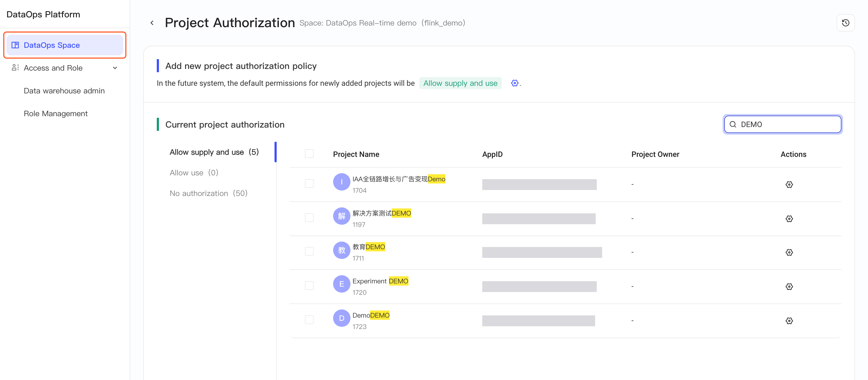Select the Allow supply and use (5) tab
The width and height of the screenshot is (868, 380).
[x=214, y=152]
